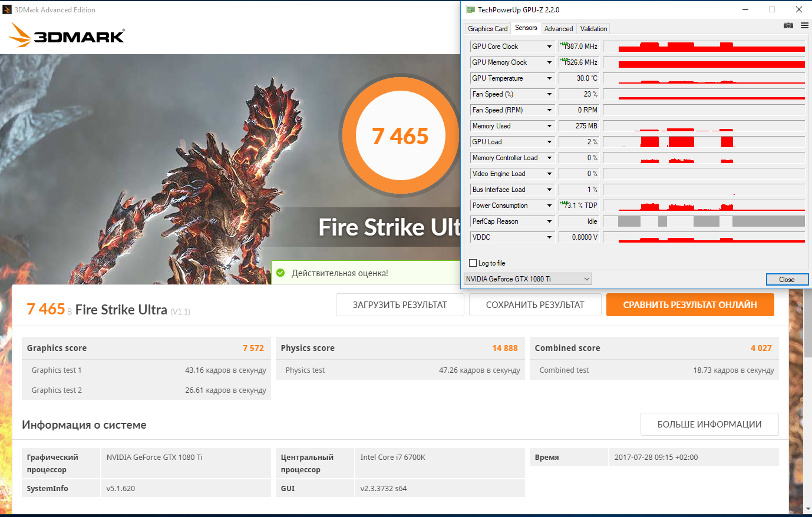Click the Graphics score value 7 572

(253, 348)
